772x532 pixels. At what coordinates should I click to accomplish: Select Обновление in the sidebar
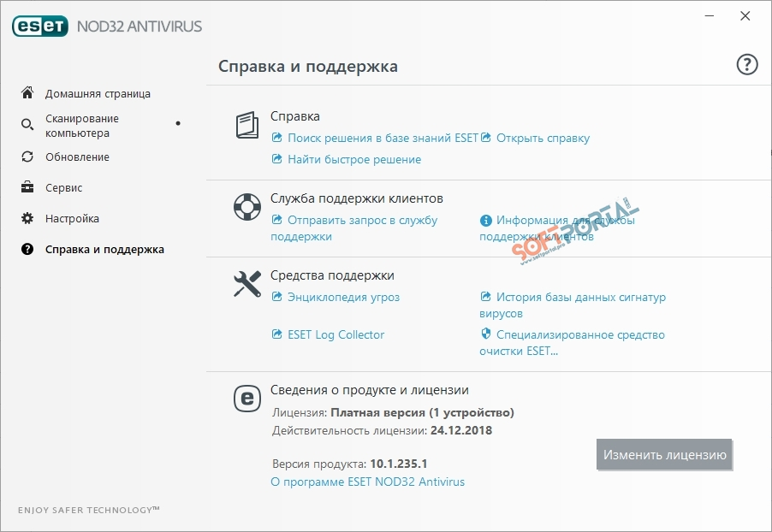[x=77, y=157]
